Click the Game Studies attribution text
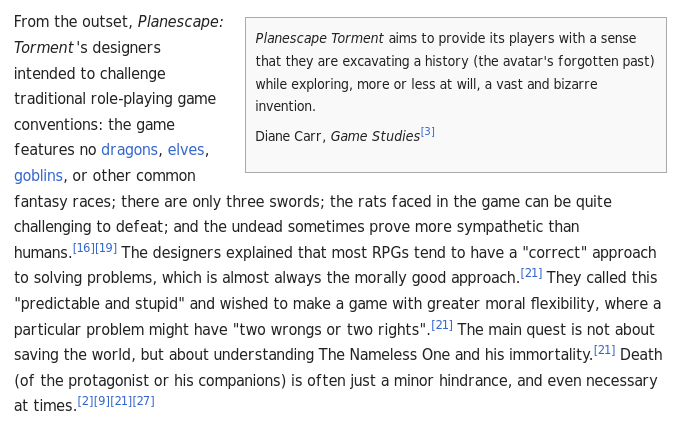690x426 pixels. pyautogui.click(x=375, y=136)
